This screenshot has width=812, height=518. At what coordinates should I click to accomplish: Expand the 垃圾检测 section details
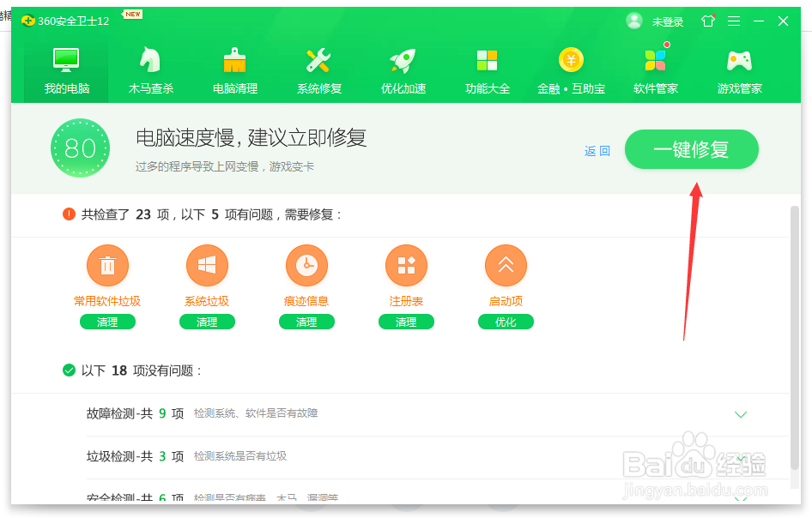741,456
